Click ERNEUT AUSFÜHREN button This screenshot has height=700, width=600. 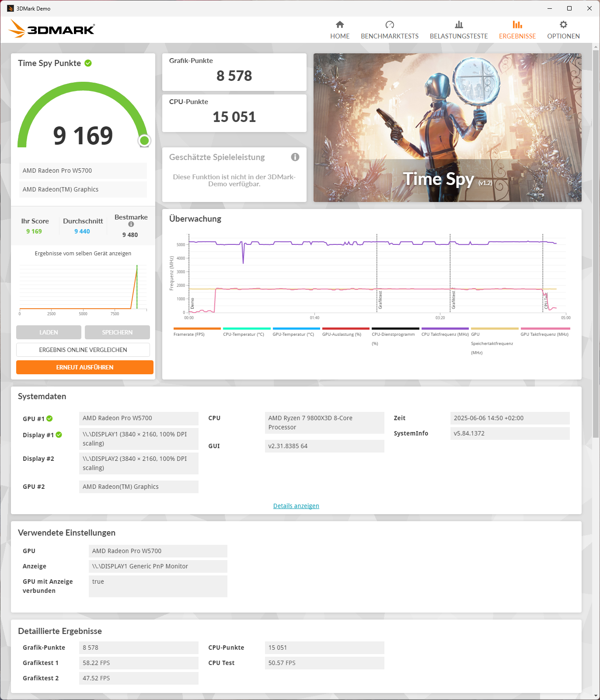pos(85,367)
